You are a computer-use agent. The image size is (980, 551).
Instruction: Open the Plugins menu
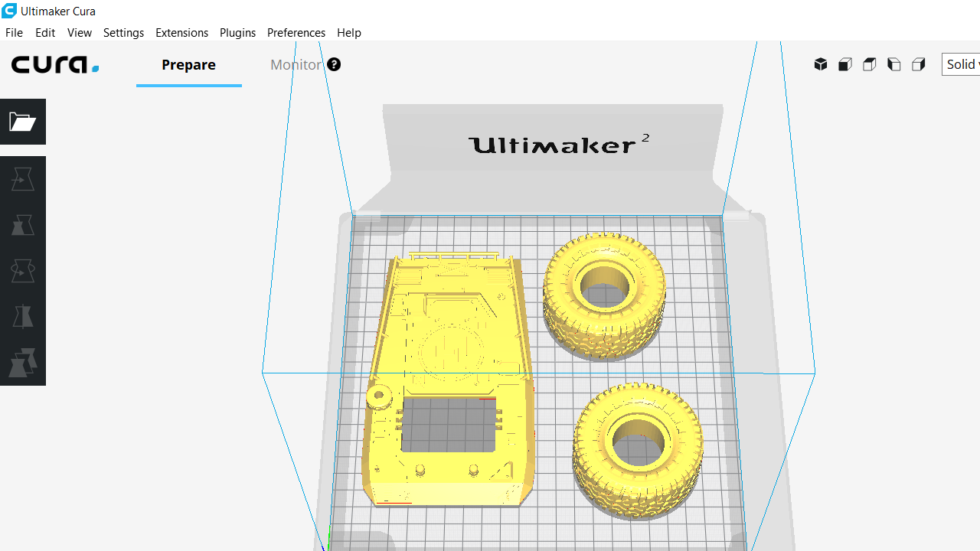pyautogui.click(x=237, y=33)
